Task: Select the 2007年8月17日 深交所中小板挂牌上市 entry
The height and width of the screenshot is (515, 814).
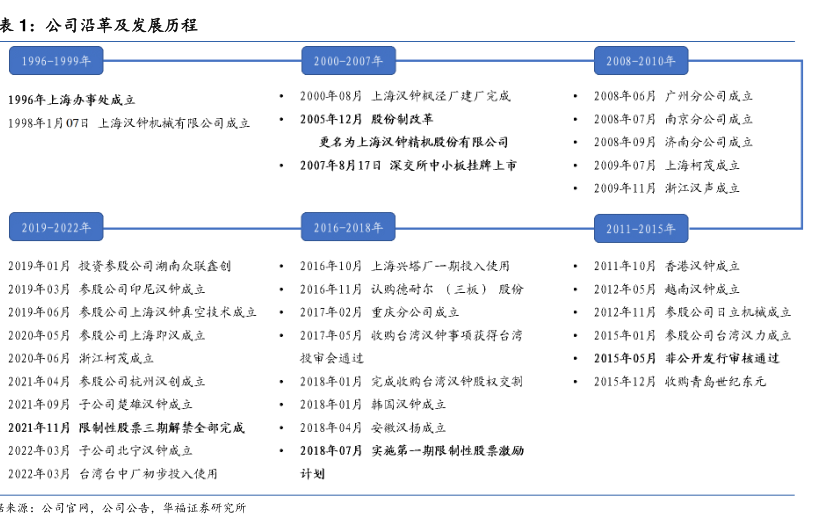Action: 408,165
